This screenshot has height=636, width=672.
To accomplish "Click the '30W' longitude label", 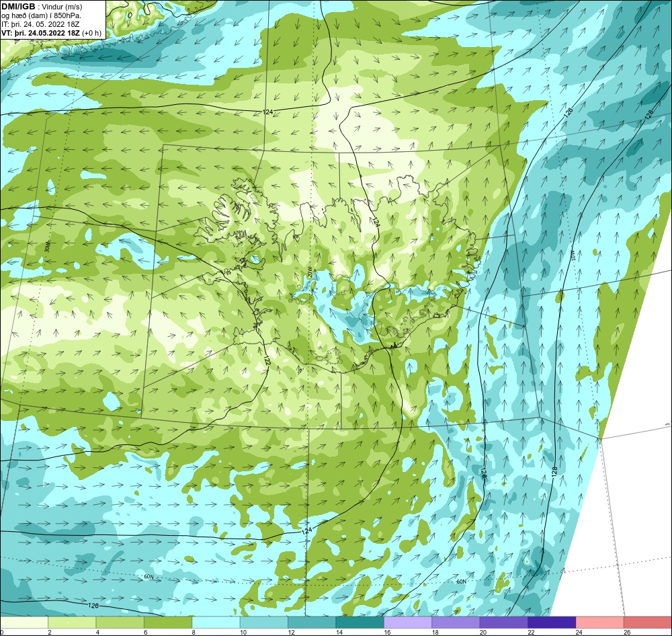I will (48, 248).
